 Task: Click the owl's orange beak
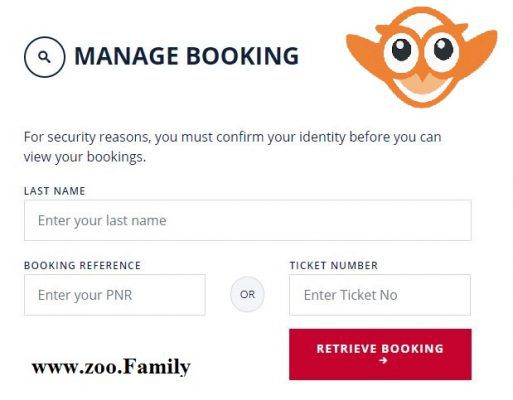(x=423, y=77)
